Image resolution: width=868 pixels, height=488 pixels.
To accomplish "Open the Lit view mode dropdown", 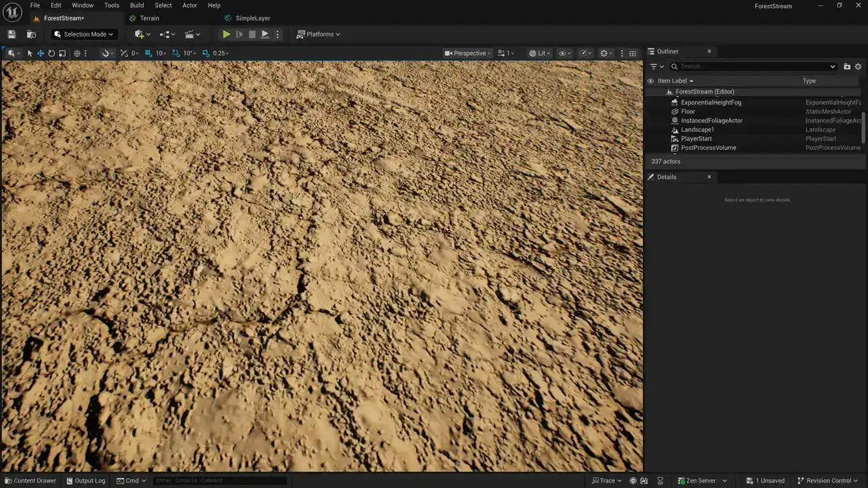I will [538, 54].
